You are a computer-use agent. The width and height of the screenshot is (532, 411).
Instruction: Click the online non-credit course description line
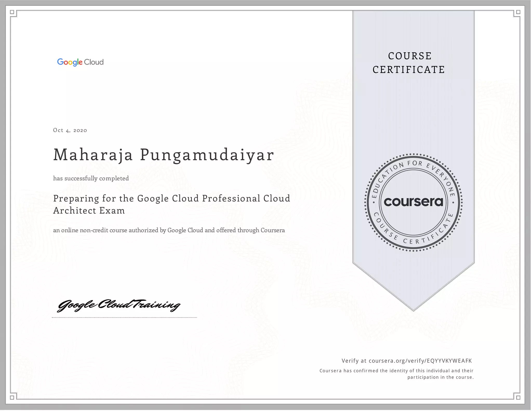coord(169,230)
